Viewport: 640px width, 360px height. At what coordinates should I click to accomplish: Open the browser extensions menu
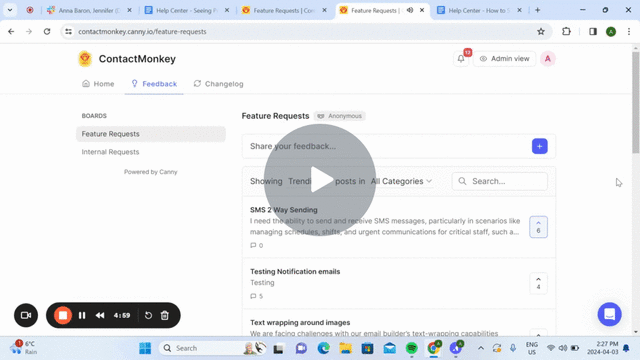(566, 31)
